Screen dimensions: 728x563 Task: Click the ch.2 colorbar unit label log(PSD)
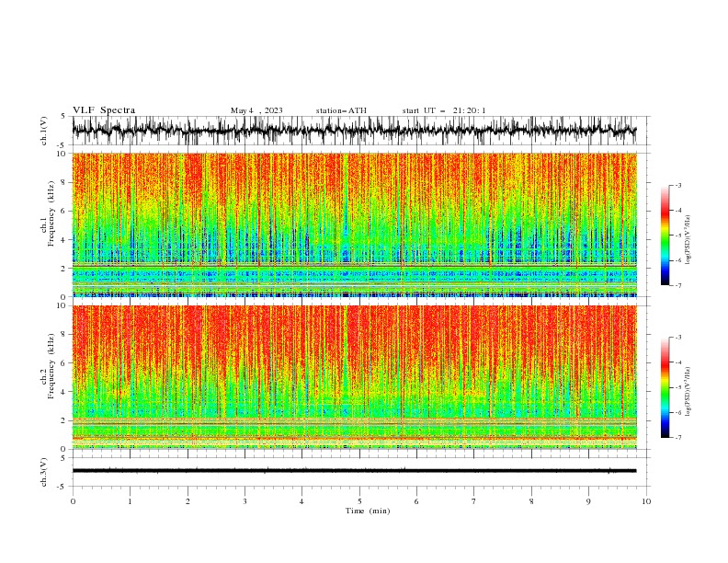(x=688, y=392)
